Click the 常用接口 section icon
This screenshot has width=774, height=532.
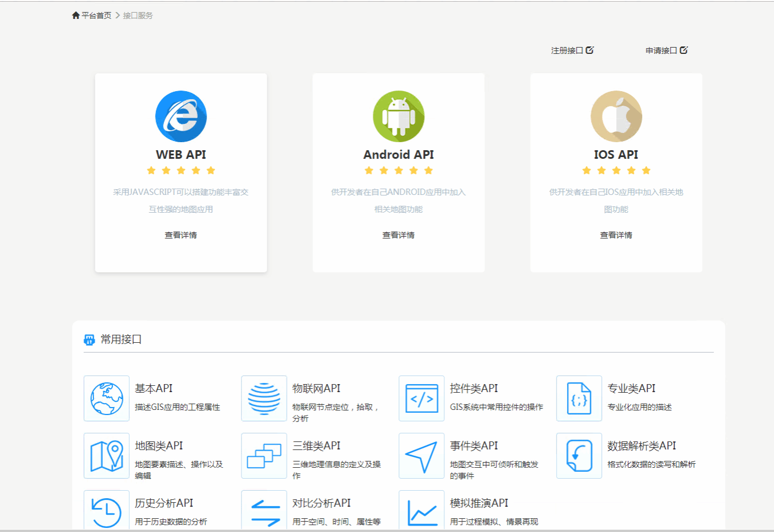coord(89,340)
